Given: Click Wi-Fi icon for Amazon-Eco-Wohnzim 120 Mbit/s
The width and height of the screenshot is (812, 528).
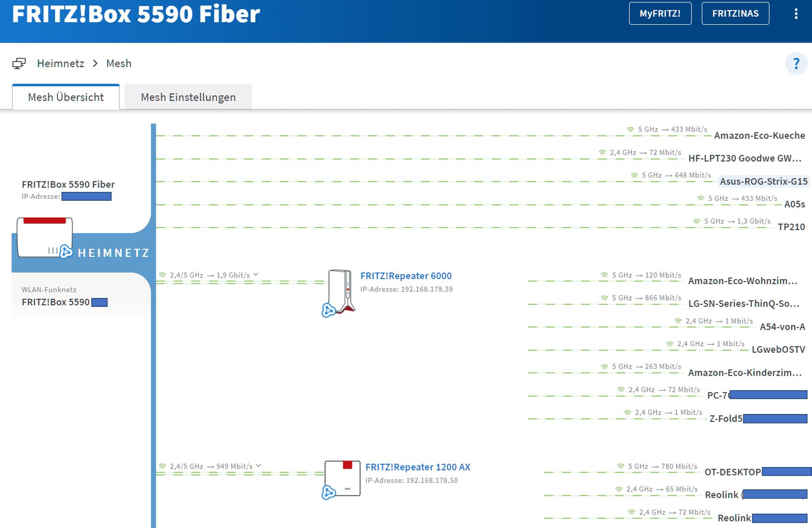Looking at the screenshot, I should coord(604,275).
